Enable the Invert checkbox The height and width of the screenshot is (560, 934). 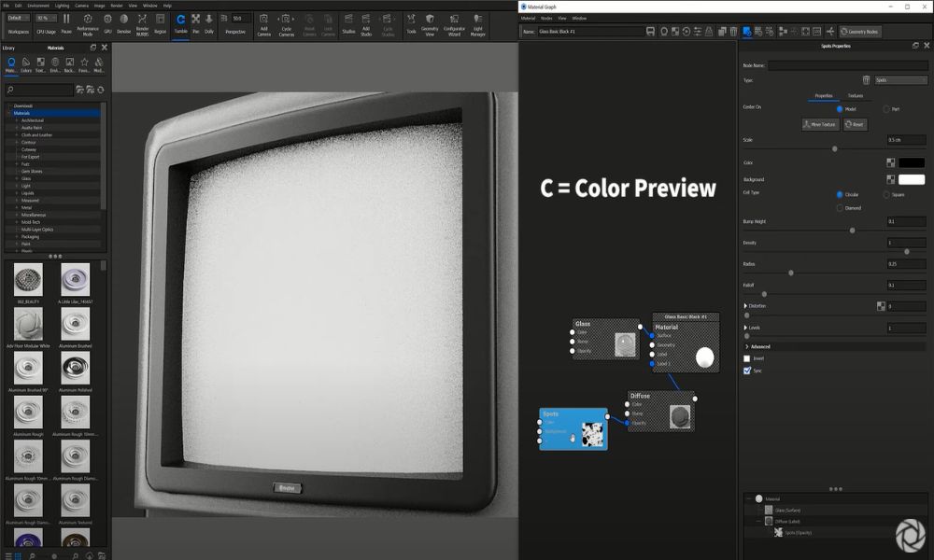tap(746, 358)
